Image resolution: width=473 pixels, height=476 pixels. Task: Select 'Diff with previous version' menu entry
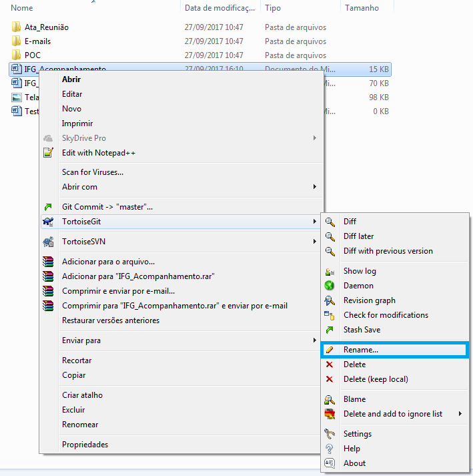388,251
